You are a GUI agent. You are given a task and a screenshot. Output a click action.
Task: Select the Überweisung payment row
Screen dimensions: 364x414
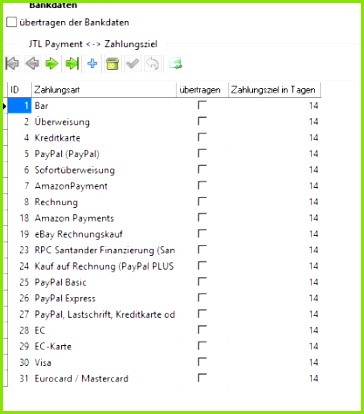(x=164, y=122)
